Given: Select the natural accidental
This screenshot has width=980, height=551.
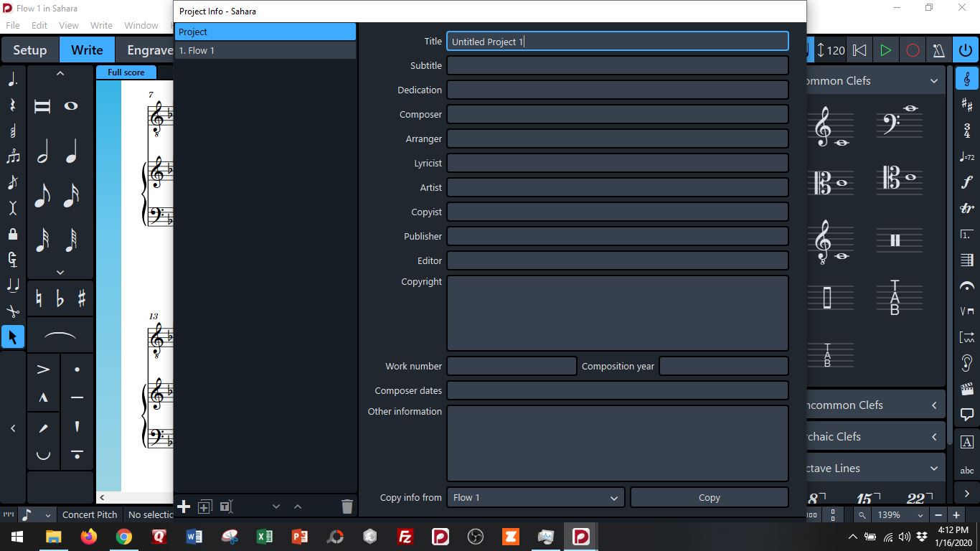Looking at the screenshot, I should click(39, 298).
